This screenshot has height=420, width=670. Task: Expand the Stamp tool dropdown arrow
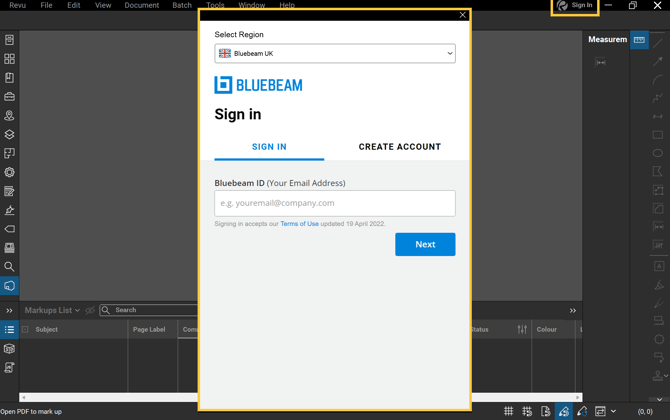click(666, 376)
